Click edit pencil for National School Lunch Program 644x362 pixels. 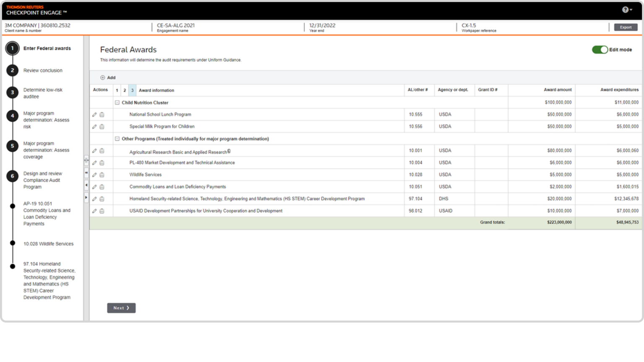coord(94,115)
